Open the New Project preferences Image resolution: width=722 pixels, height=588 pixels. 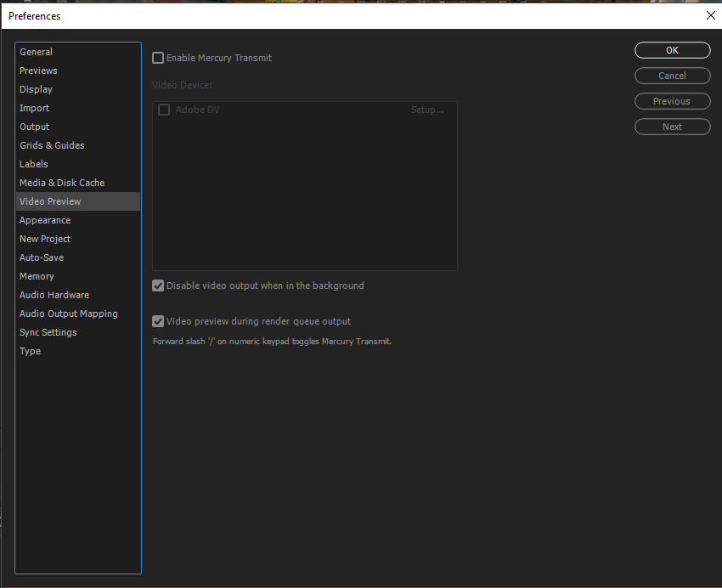(x=44, y=239)
